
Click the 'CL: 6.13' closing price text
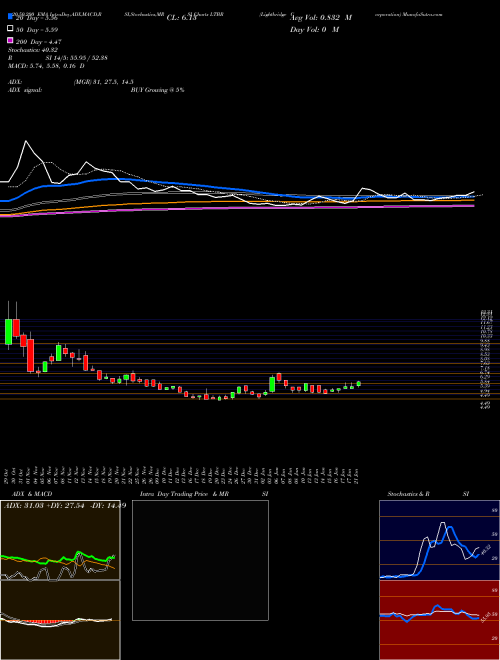click(x=181, y=18)
